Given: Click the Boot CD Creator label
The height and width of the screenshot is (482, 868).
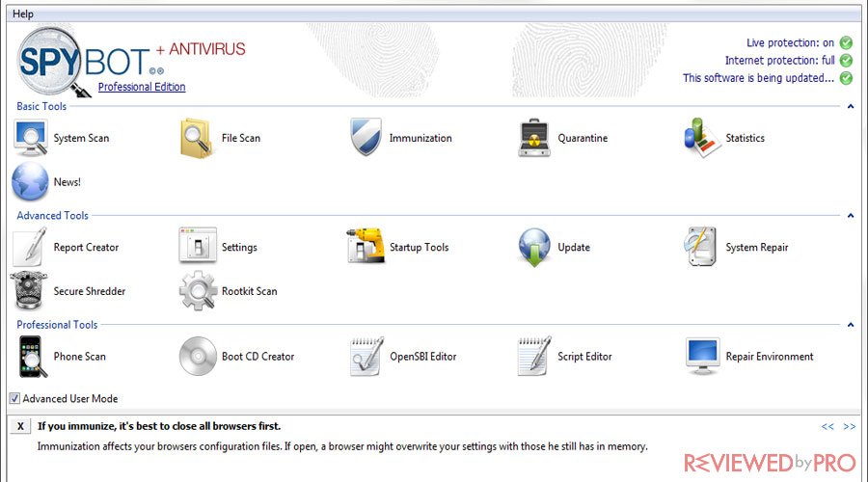Looking at the screenshot, I should [x=258, y=357].
